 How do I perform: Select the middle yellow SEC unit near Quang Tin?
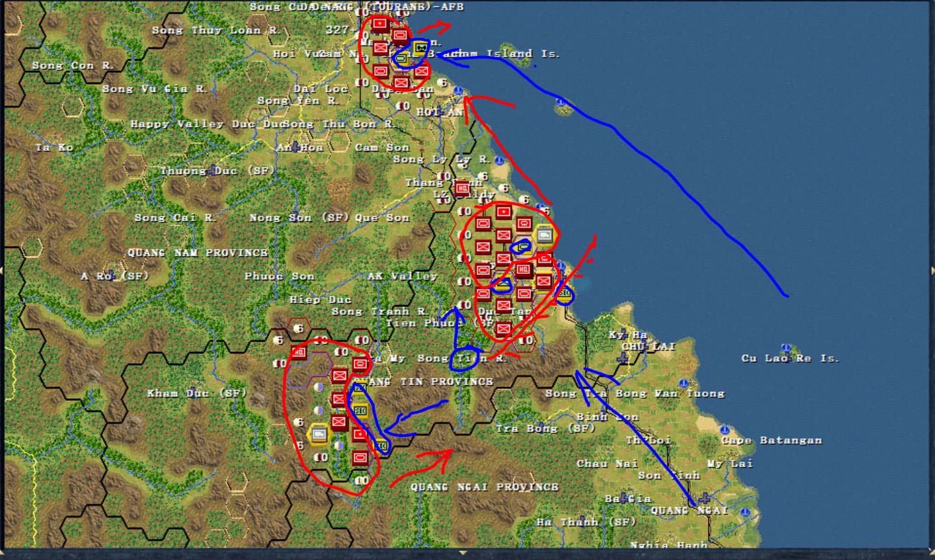[x=360, y=410]
